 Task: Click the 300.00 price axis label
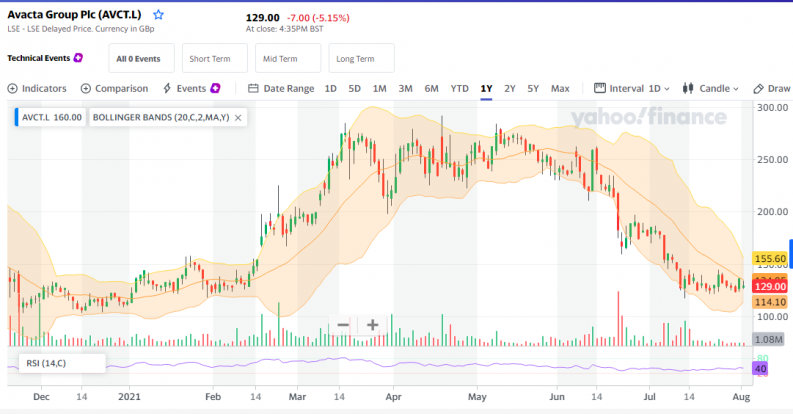[x=772, y=107]
